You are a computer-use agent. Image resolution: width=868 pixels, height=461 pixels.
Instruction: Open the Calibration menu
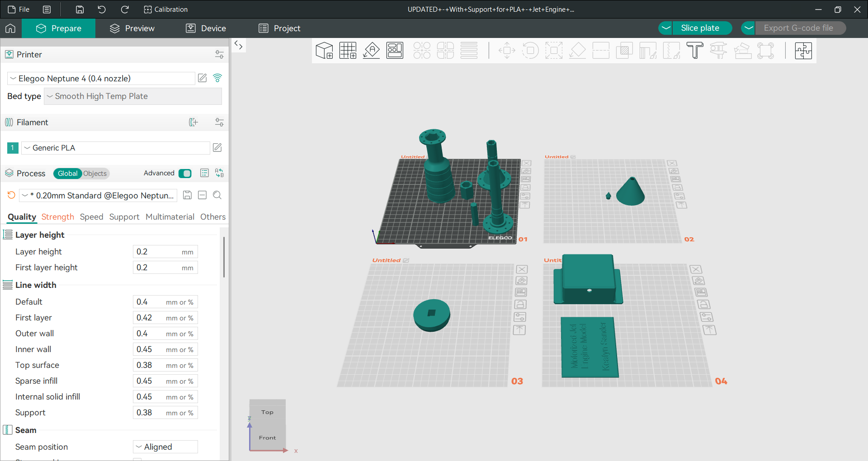point(165,9)
